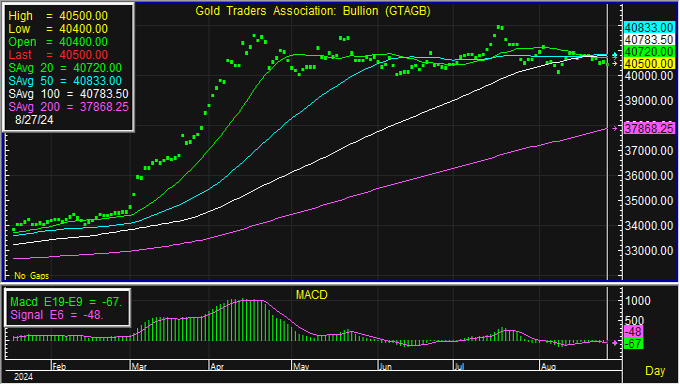Click the No Gaps label
Image resolution: width=680 pixels, height=385 pixels.
(x=32, y=276)
